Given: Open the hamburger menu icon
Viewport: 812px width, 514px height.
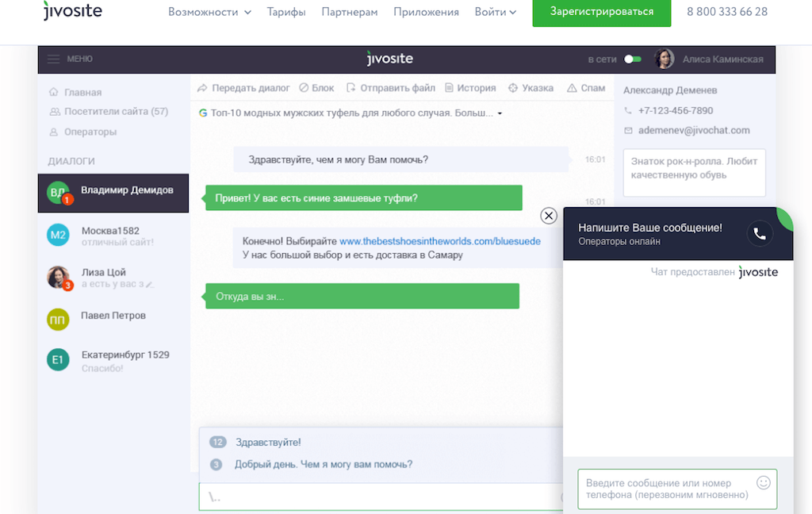Looking at the screenshot, I should pos(54,59).
